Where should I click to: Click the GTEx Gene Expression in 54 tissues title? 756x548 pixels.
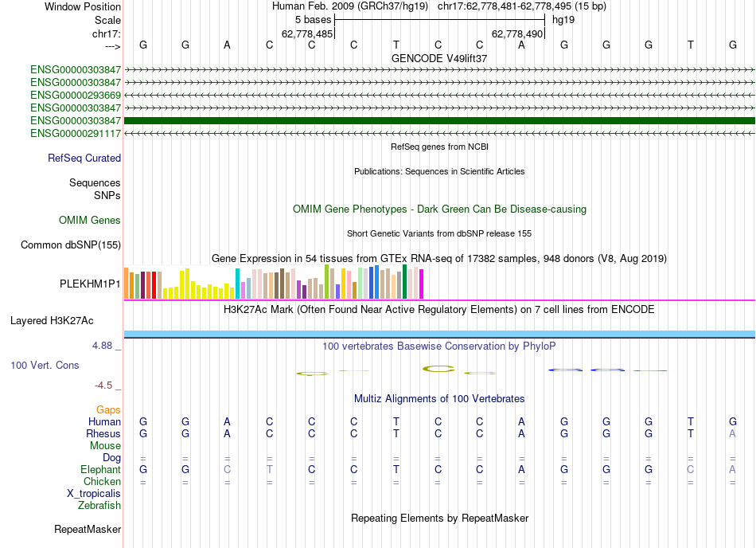(439, 259)
